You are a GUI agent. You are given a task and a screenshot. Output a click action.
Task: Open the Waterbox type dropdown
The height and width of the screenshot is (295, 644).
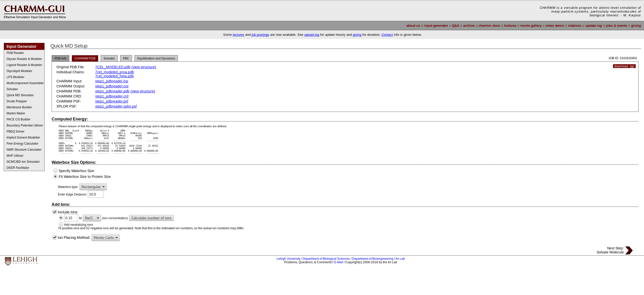tap(93, 187)
